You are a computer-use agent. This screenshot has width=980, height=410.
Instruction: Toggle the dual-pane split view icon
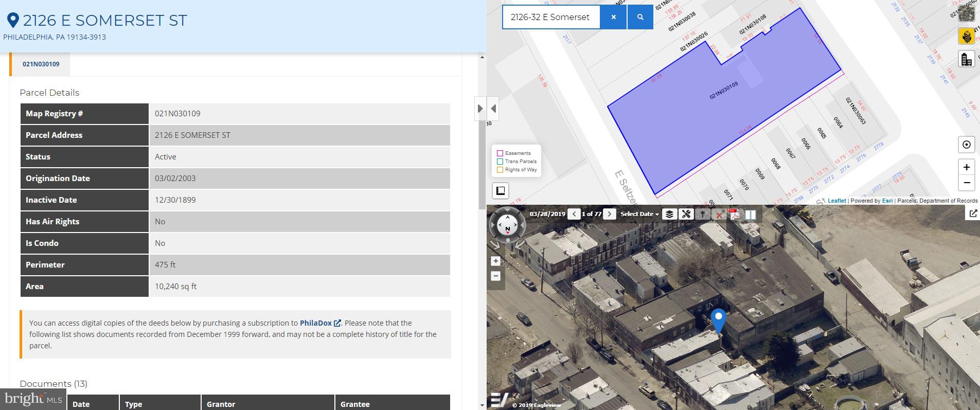pyautogui.click(x=751, y=214)
